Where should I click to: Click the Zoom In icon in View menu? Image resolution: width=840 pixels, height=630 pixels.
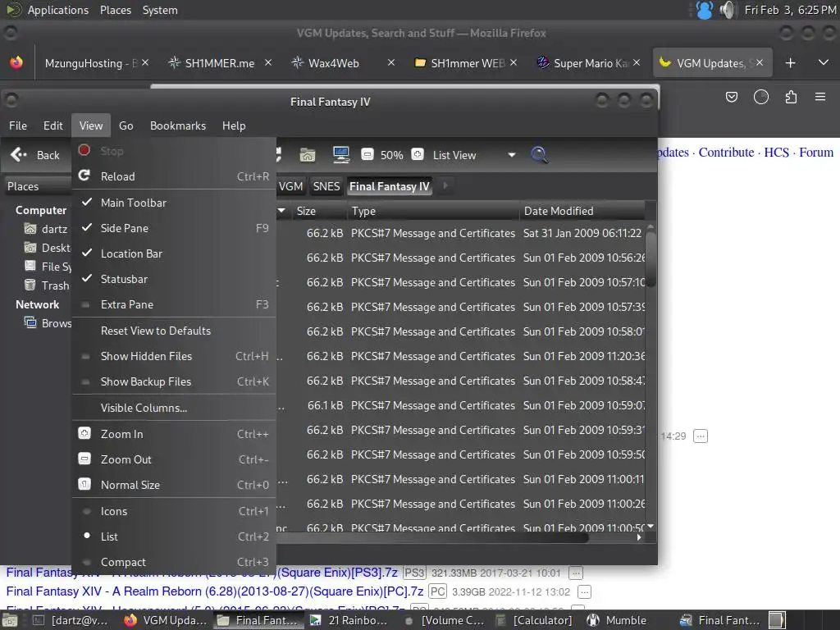tap(84, 433)
